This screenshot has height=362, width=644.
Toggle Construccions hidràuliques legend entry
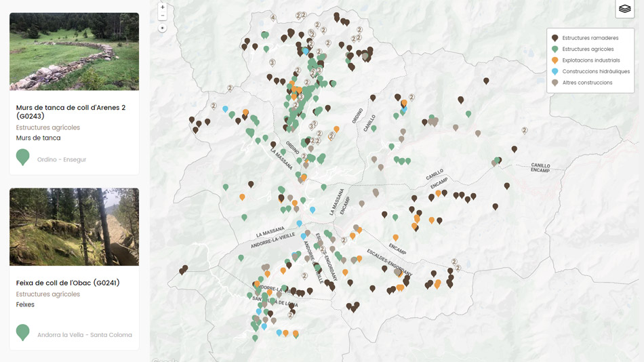[595, 71]
